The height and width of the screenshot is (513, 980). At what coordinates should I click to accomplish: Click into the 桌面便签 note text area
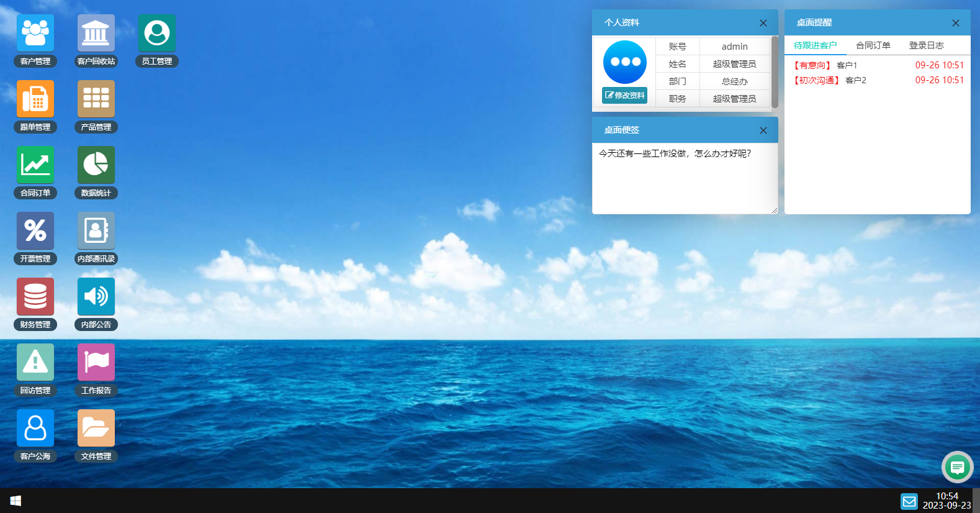click(685, 180)
